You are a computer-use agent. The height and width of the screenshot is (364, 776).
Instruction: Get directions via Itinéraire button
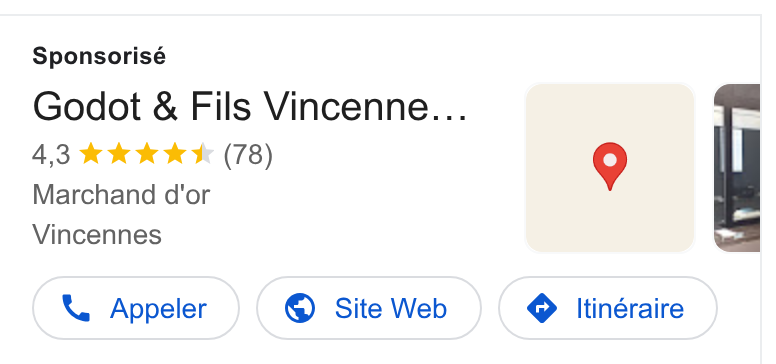(x=608, y=308)
